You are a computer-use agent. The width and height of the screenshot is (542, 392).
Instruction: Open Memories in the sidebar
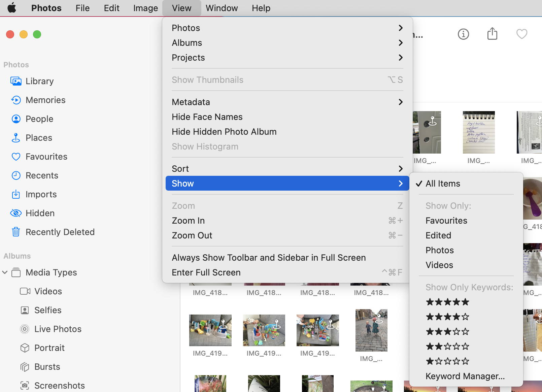tap(38, 100)
